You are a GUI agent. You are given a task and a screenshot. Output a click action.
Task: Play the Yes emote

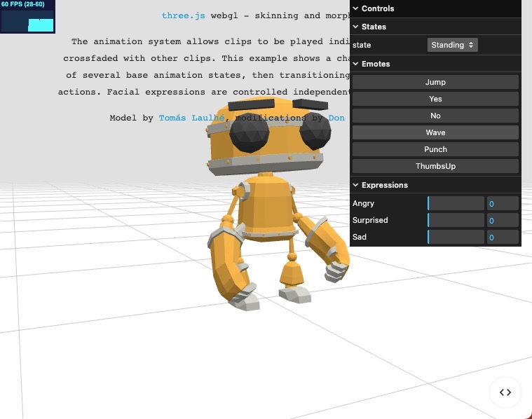435,99
